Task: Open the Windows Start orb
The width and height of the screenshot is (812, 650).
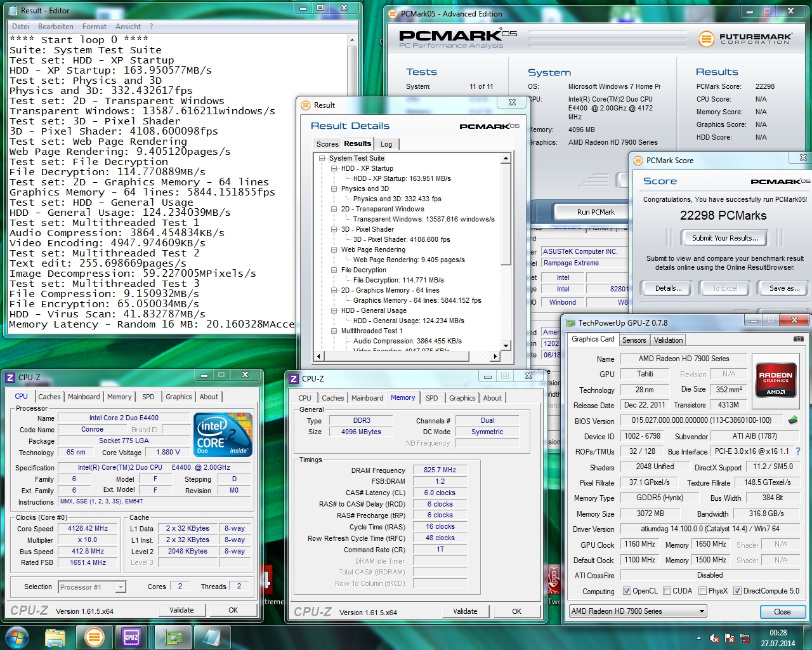Action: pos(17,637)
